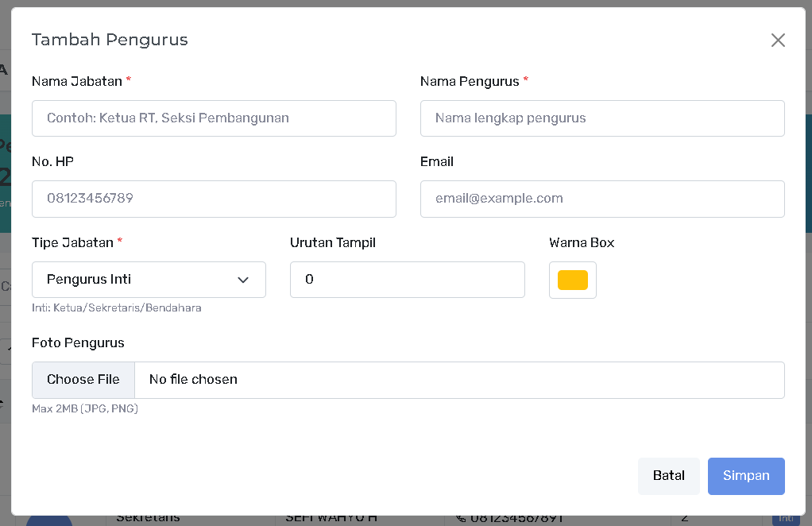Click the Urutan Tampil number field
The height and width of the screenshot is (526, 812).
[407, 280]
